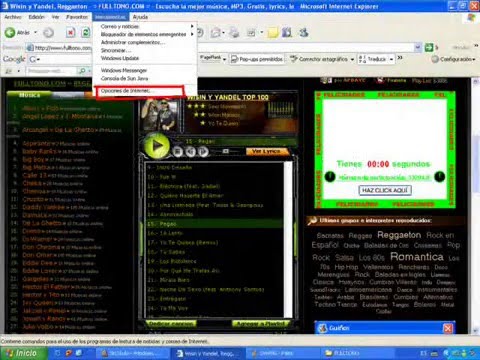The image size is (480, 360).
Task: Select song 15 - Pegao in playlist
Action: point(214,224)
